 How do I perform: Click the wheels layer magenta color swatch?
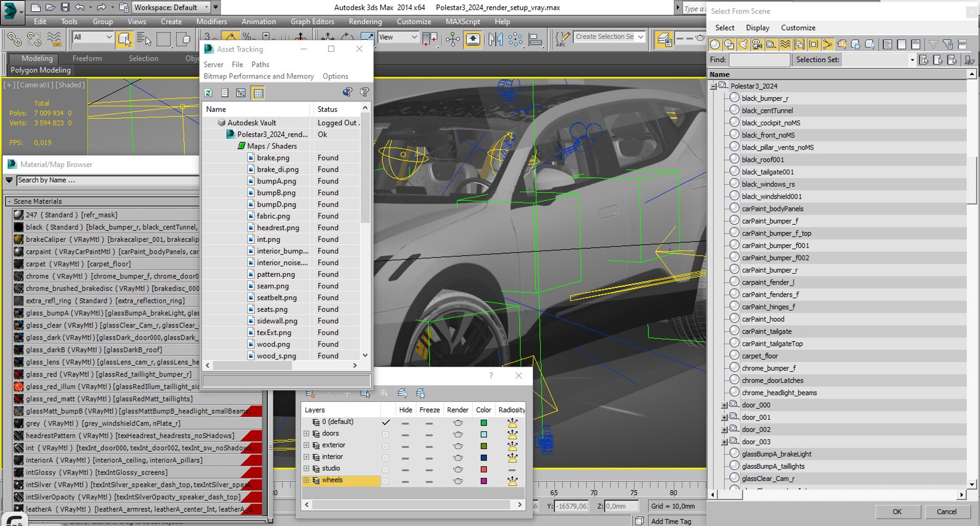484,481
